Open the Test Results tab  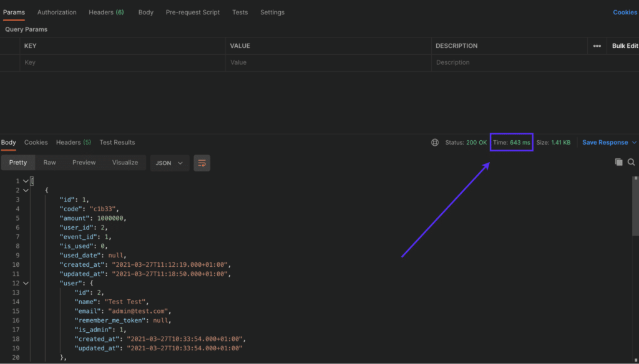pyautogui.click(x=117, y=142)
